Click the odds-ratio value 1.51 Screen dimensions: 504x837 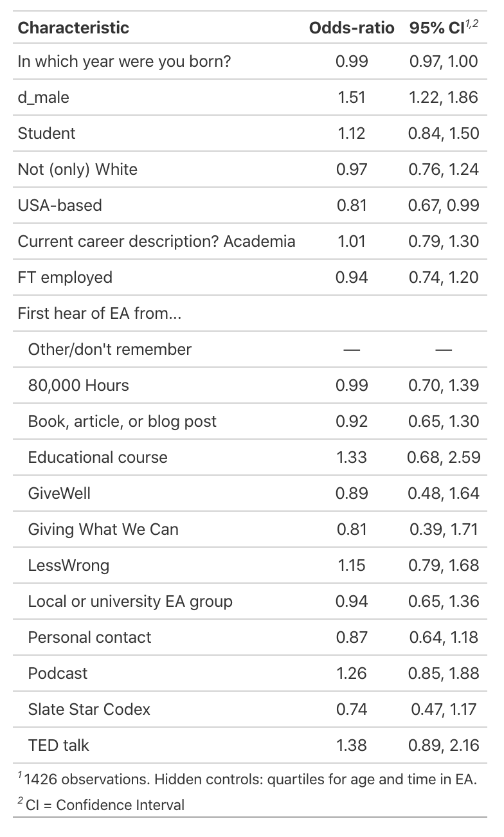coord(352,97)
